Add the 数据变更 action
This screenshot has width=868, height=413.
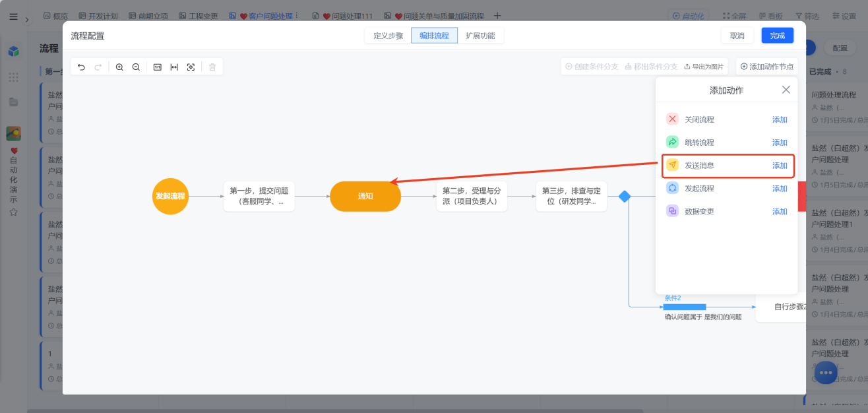pos(780,212)
